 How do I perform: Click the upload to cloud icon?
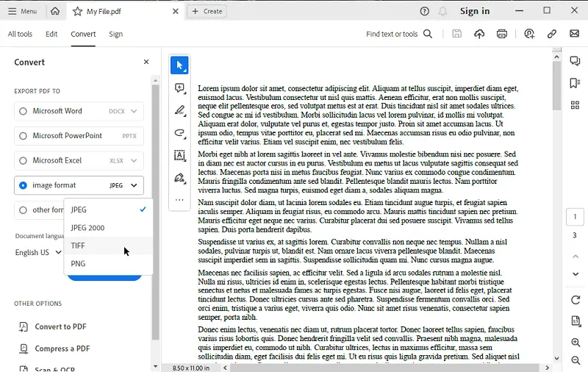click(x=479, y=34)
